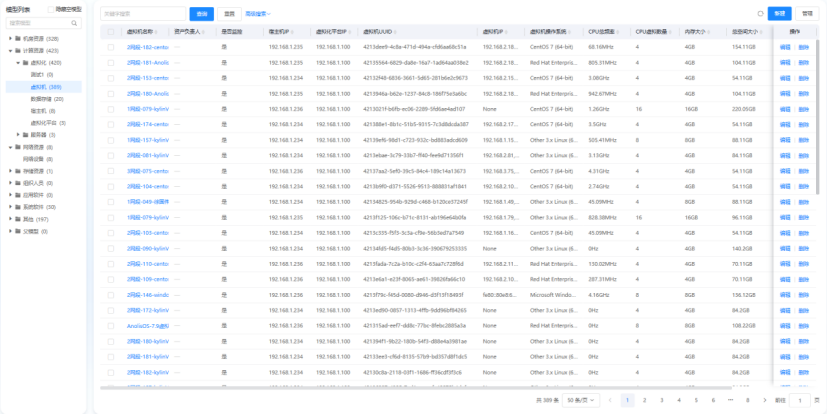Collapse the 计算资源 (423) tree node
This screenshot has height=414, width=828.
pyautogui.click(x=11, y=51)
